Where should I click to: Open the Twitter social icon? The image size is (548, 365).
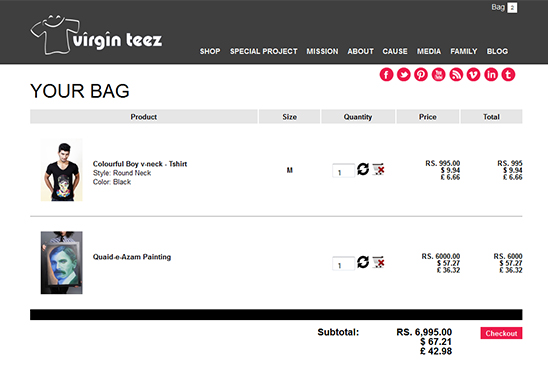click(x=404, y=74)
